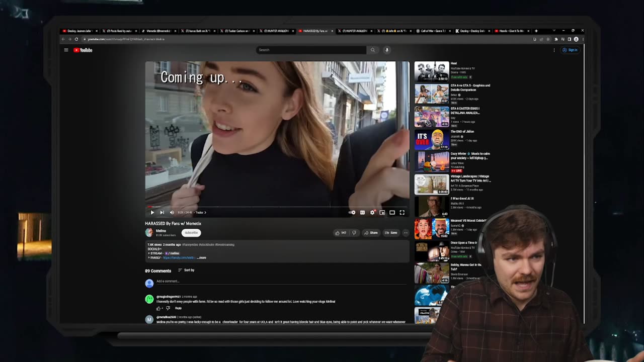Screen dimensions: 644x362
Task: Open more actions ellipsis beside Save
Action: click(x=406, y=233)
